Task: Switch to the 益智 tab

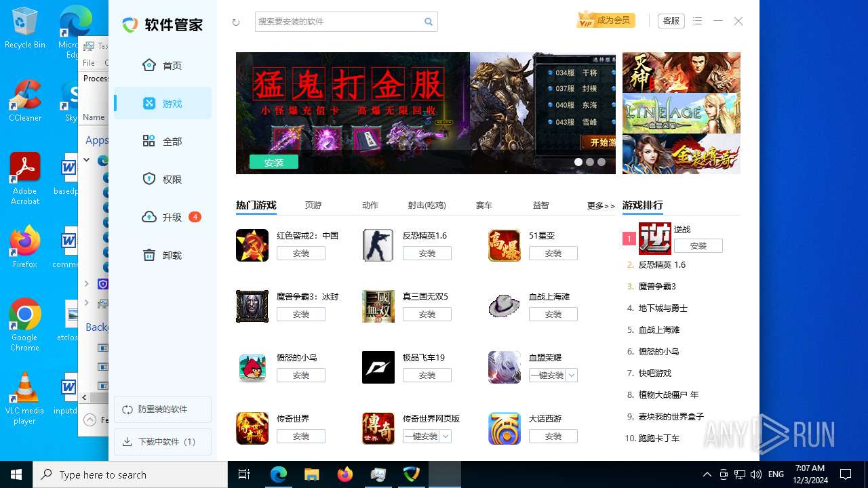Action: pos(540,205)
